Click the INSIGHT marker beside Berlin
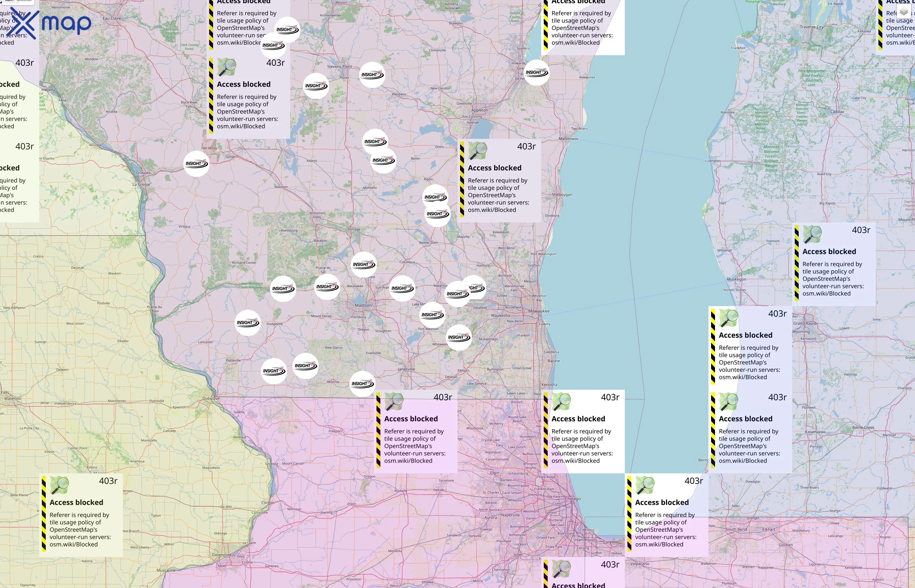Viewport: 915px width, 588px height. coord(383,160)
